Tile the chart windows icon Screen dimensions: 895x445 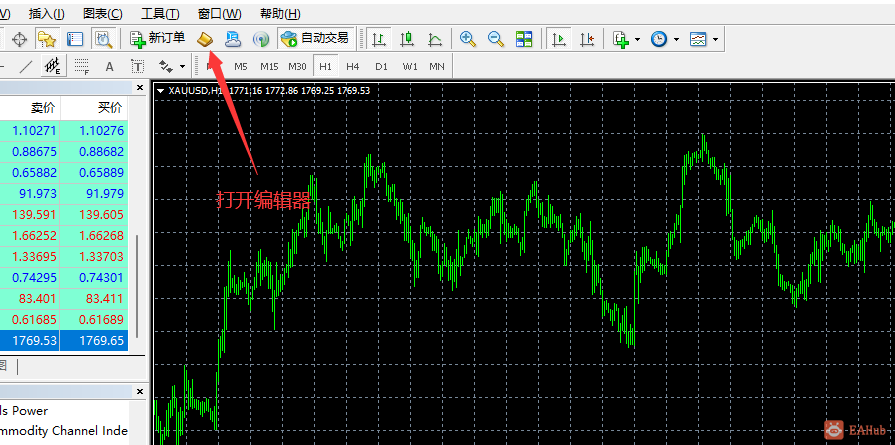click(x=524, y=39)
